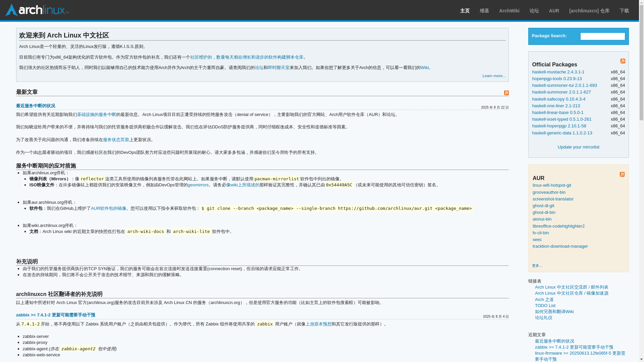The image size is (644, 362).
Task: Open package haskell-generic-data 1.1.0.2-13
Action: pyautogui.click(x=562, y=133)
